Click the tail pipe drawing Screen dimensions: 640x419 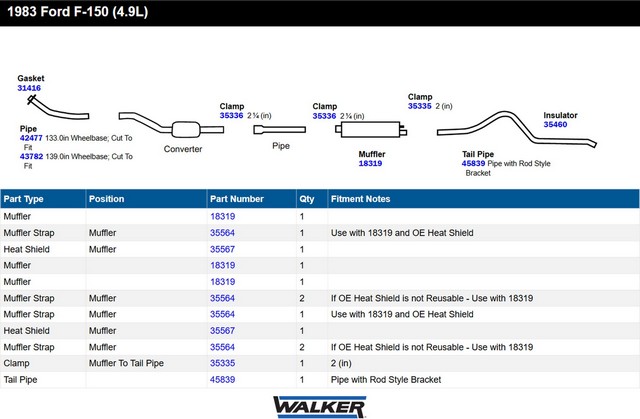(x=517, y=129)
